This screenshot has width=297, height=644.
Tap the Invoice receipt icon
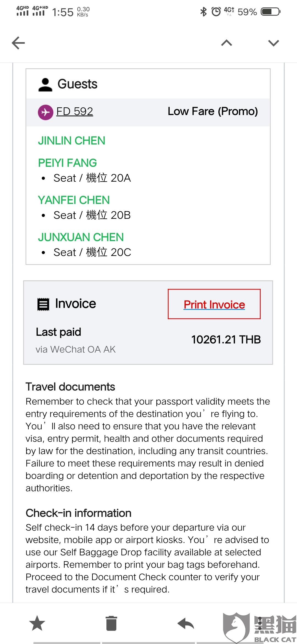[43, 304]
